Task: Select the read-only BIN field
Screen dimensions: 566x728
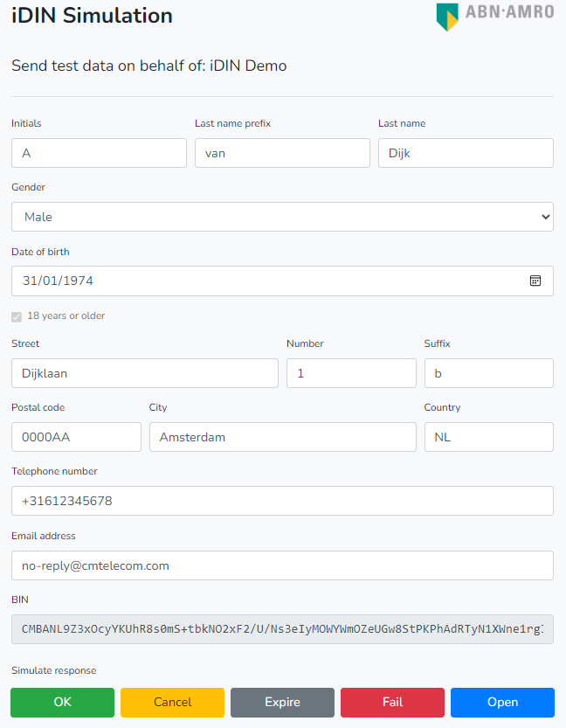Action: tap(282, 629)
